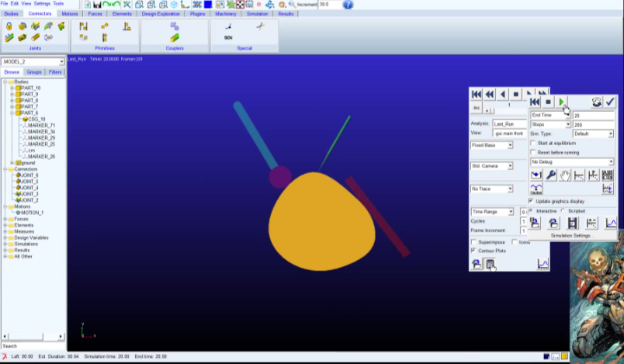
Task: Click the undo arrow in top toolbar
Action: click(x=106, y=5)
